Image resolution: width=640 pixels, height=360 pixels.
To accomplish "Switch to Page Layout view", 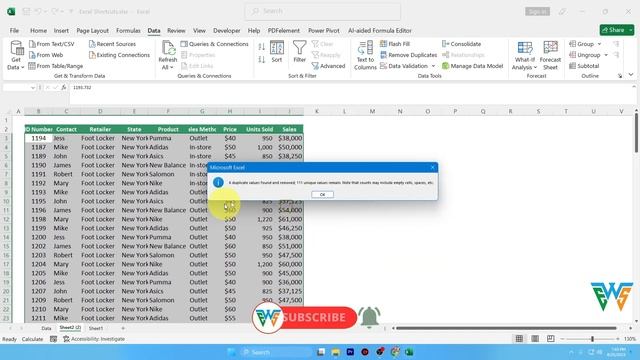I will pyautogui.click(x=535, y=339).
